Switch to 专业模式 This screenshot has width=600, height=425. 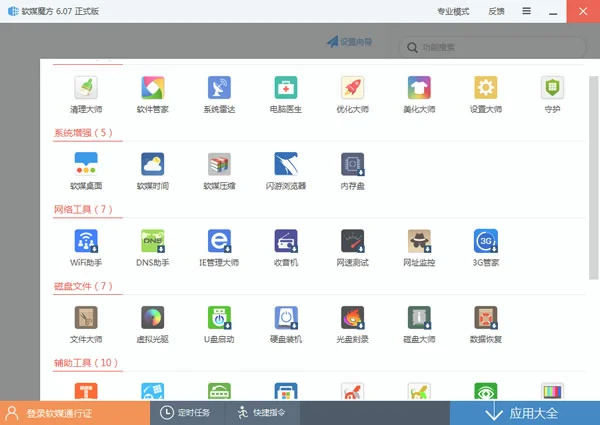tap(453, 11)
